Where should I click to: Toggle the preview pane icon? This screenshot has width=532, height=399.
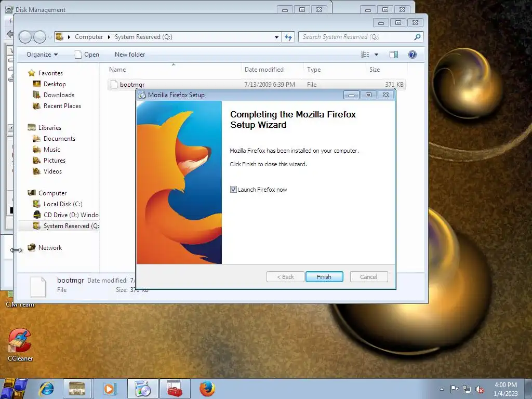pyautogui.click(x=394, y=54)
